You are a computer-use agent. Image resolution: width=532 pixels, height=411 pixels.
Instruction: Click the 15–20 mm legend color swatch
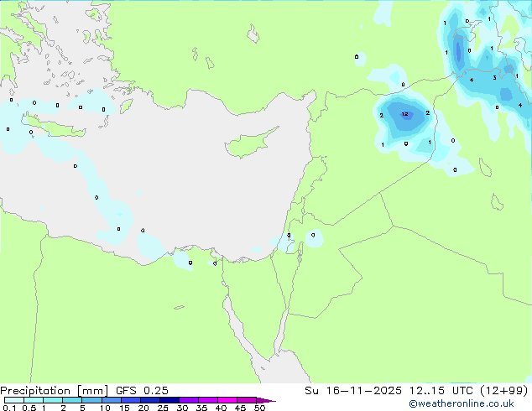pos(131,400)
